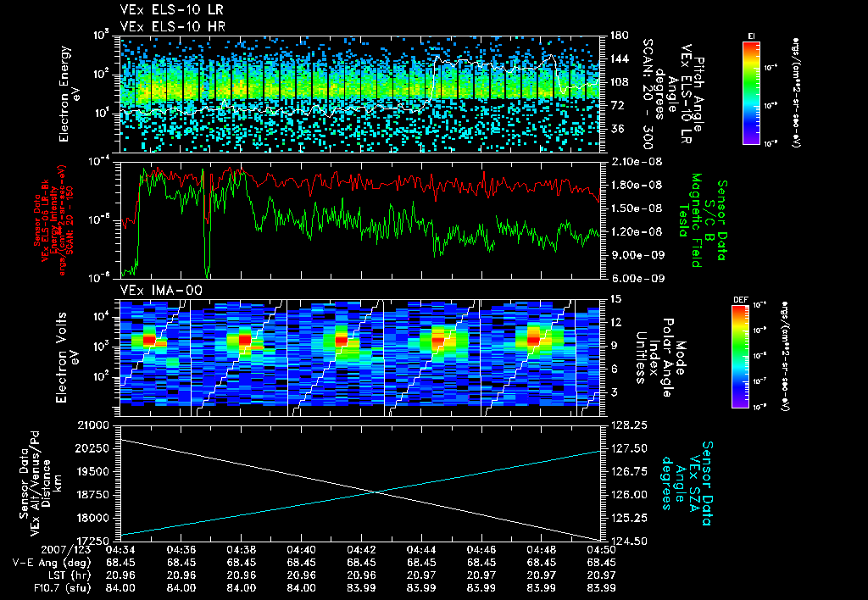
Task: Click the 04:46 time tick label
Action: coord(481,551)
